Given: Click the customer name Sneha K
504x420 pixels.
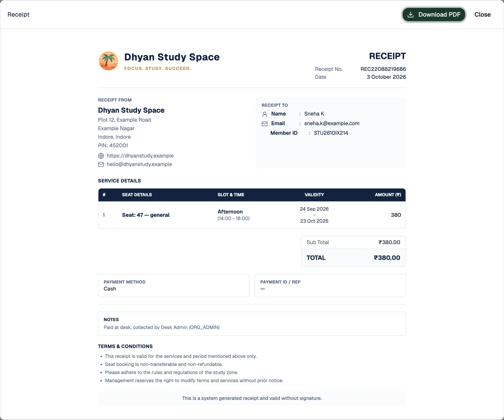Looking at the screenshot, I should 314,114.
